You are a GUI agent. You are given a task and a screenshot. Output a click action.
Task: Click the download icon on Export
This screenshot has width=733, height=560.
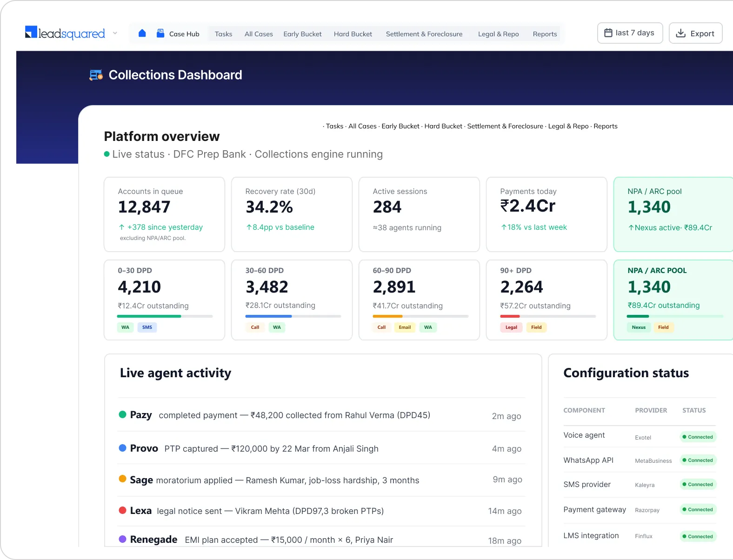680,33
